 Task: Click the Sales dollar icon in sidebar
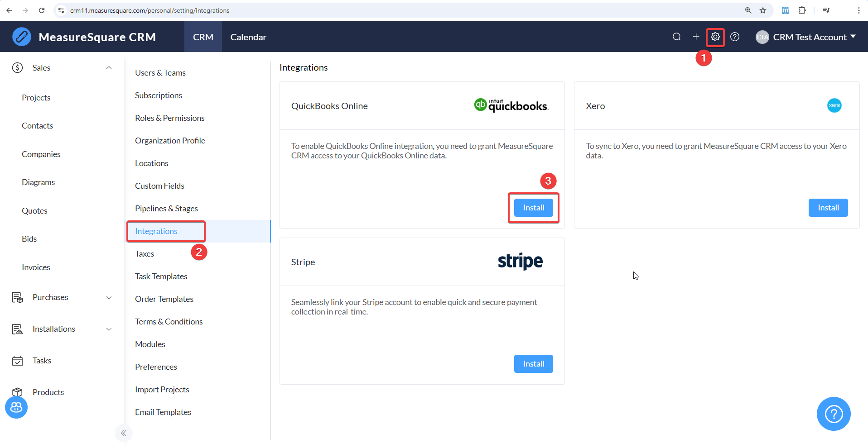pyautogui.click(x=17, y=68)
